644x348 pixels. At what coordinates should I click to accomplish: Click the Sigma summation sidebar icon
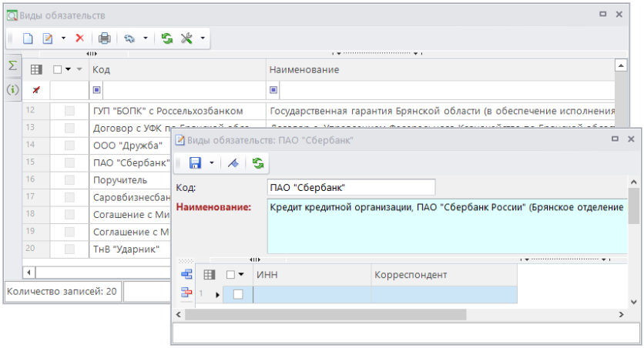pos(12,67)
